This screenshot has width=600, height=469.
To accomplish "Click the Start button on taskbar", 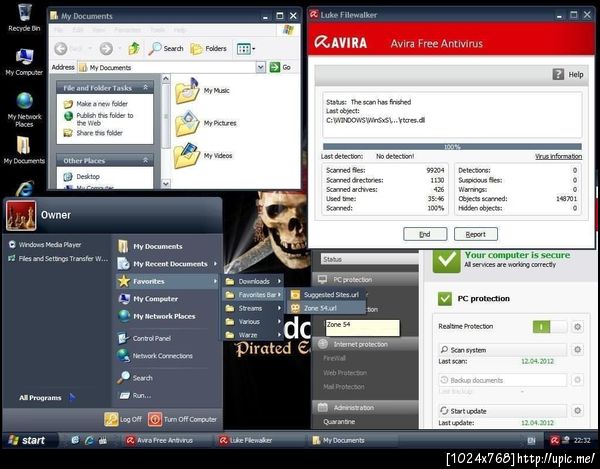I will [x=30, y=440].
